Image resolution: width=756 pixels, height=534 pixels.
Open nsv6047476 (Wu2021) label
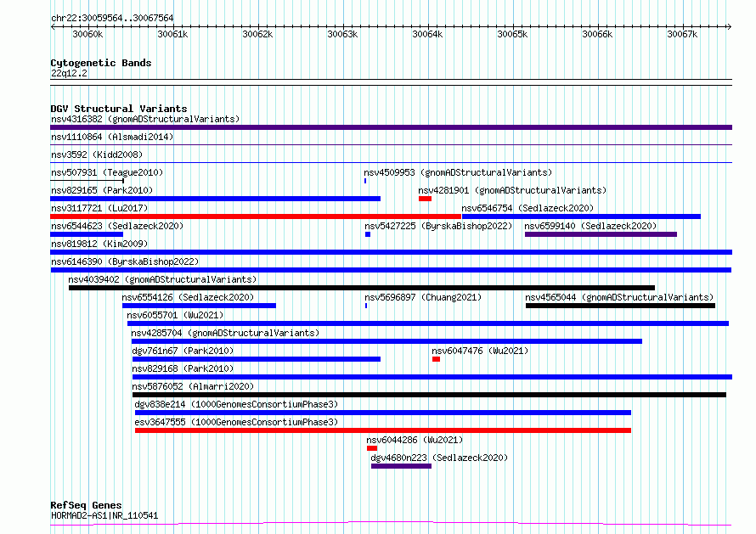pyautogui.click(x=480, y=351)
